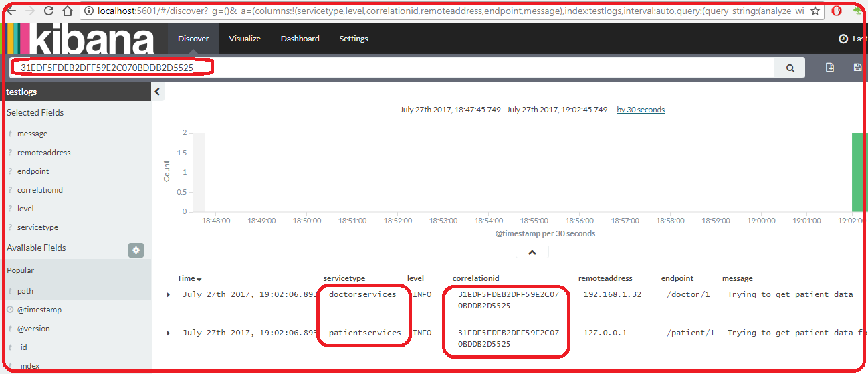
Task: Click the 'doctorservices' cell
Action: coord(362,294)
